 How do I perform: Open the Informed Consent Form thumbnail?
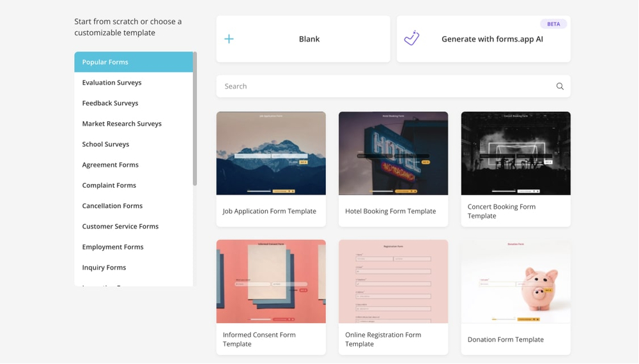coord(271,282)
